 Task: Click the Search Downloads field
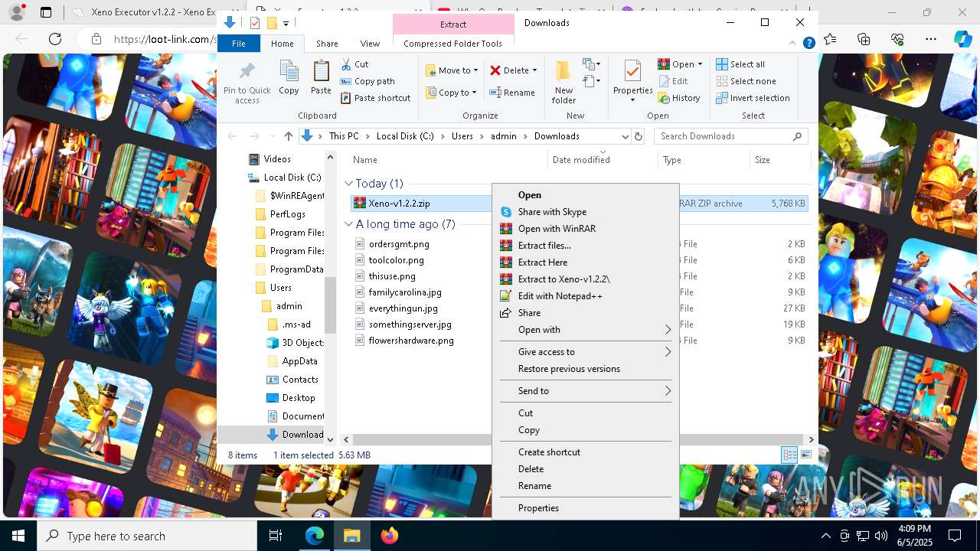(731, 136)
